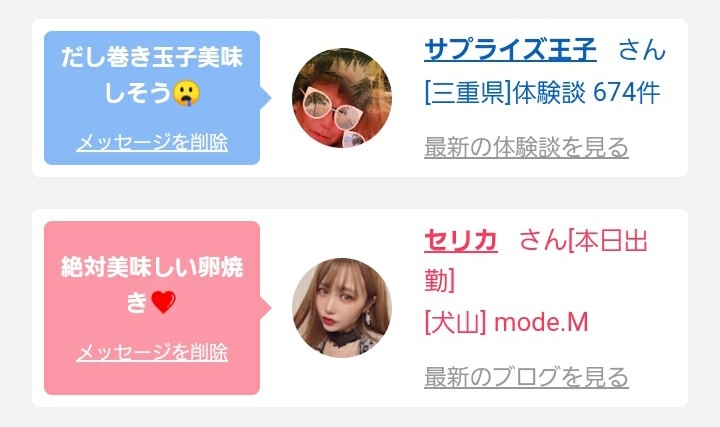Viewport: 720px width, 427px height.
Task: Delete the pink 絶対美味しい卵焼き message
Action: pos(152,352)
